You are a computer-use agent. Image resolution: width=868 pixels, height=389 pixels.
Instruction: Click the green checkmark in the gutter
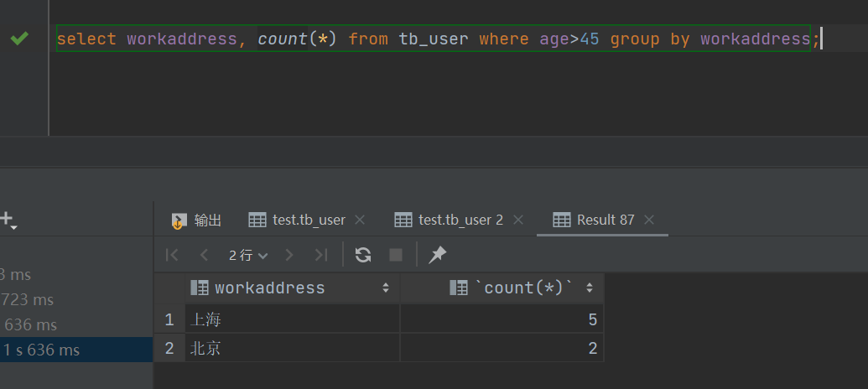[19, 39]
